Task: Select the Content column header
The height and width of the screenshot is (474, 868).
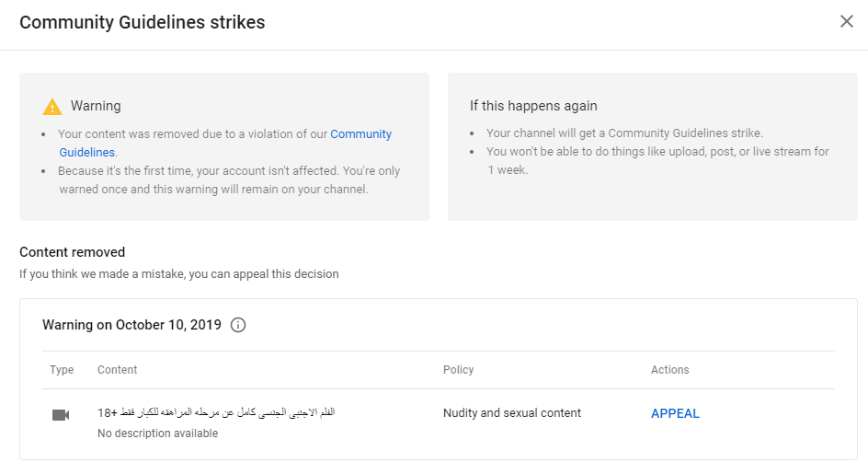Action: click(x=118, y=370)
